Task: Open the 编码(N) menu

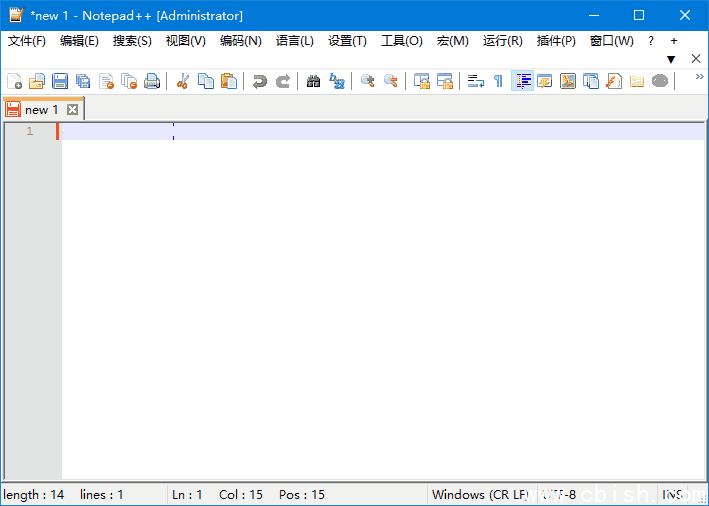Action: pyautogui.click(x=241, y=41)
